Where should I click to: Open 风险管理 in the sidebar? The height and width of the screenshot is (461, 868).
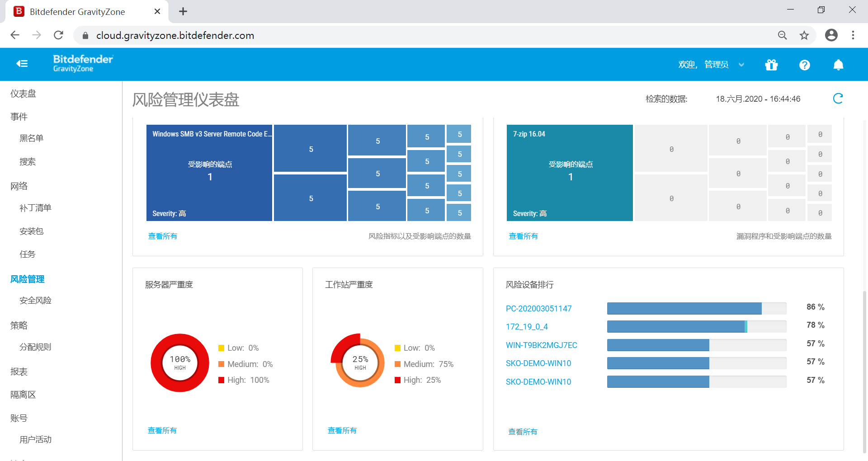coord(27,279)
